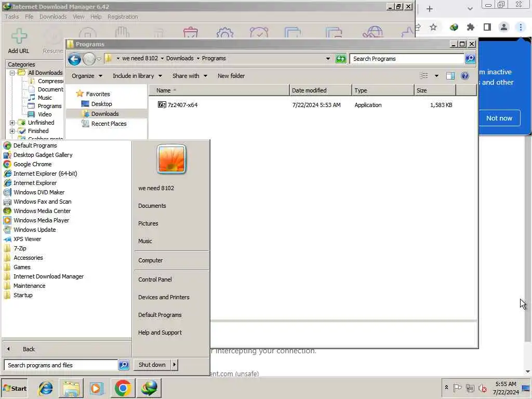
Task: Open the IDM Registration menu
Action: pyautogui.click(x=123, y=17)
